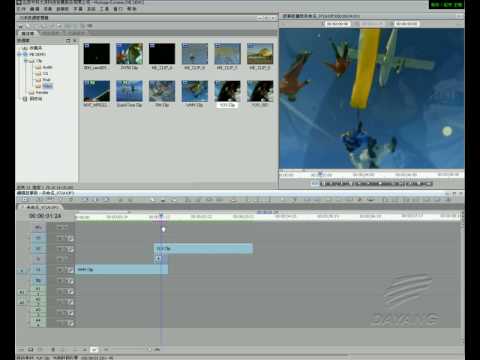Click the first icon in the library panel toolbar

21,26
